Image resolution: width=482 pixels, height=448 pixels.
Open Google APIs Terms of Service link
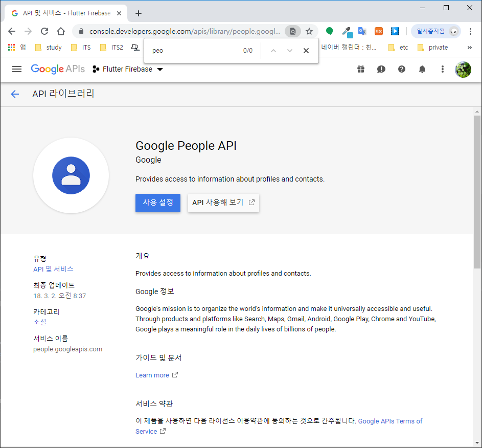[x=390, y=421]
